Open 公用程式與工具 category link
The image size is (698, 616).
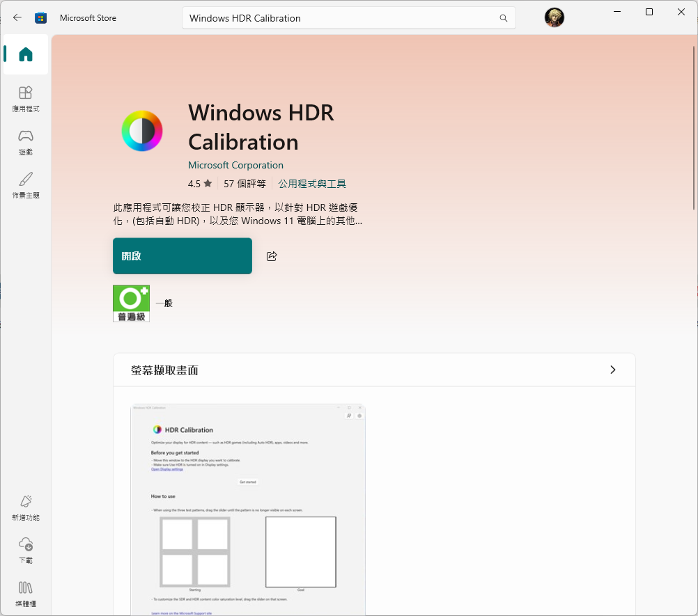coord(312,184)
